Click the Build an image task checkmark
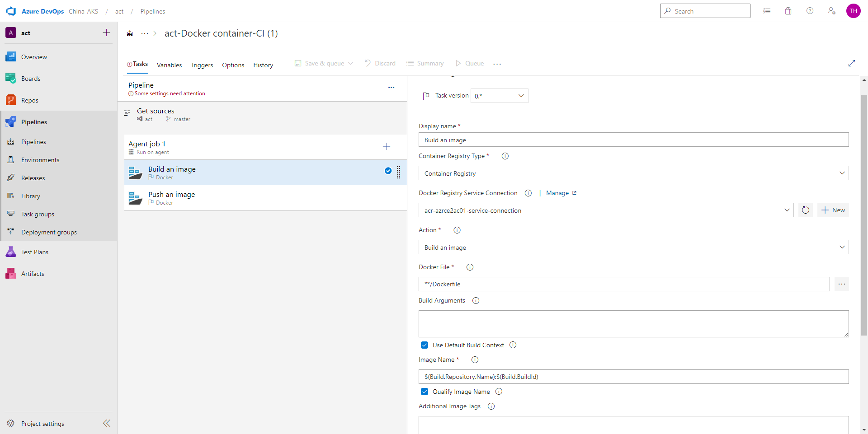The height and width of the screenshot is (434, 868). click(x=388, y=171)
